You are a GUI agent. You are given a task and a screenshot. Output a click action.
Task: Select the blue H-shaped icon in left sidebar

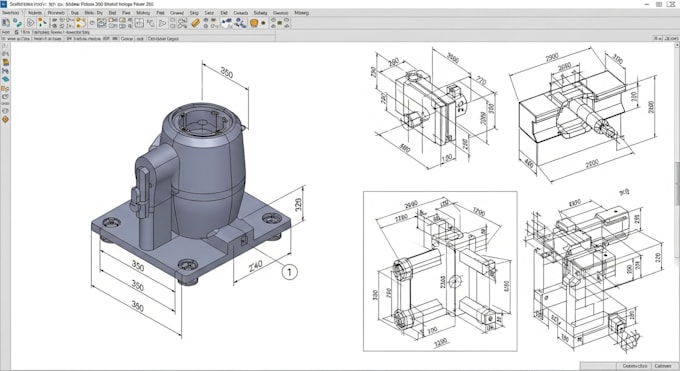click(x=6, y=71)
